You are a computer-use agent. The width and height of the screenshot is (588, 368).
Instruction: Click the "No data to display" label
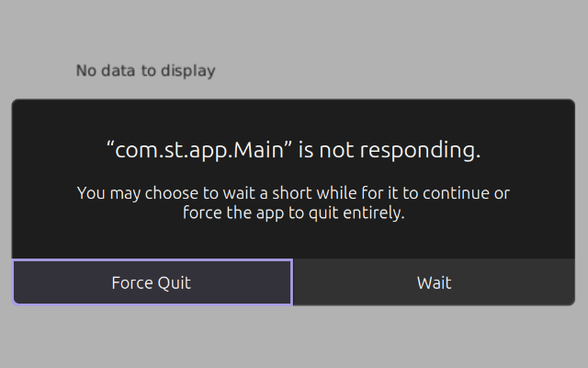[x=145, y=70]
